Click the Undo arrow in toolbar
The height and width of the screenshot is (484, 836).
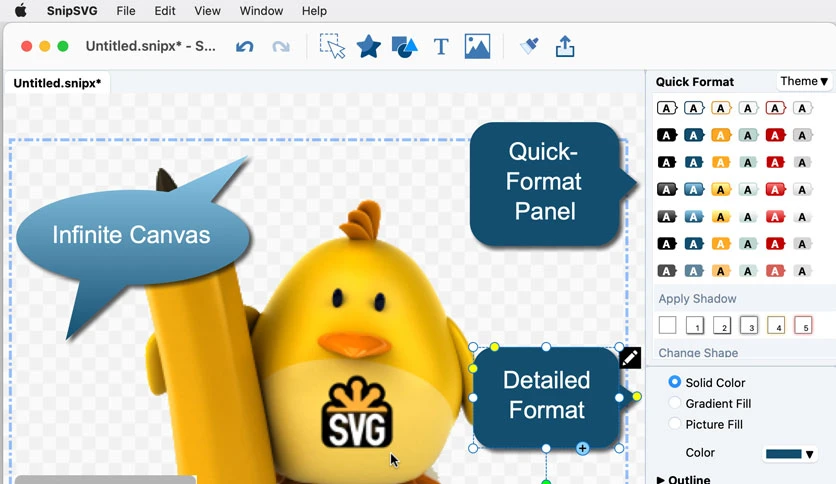(245, 47)
